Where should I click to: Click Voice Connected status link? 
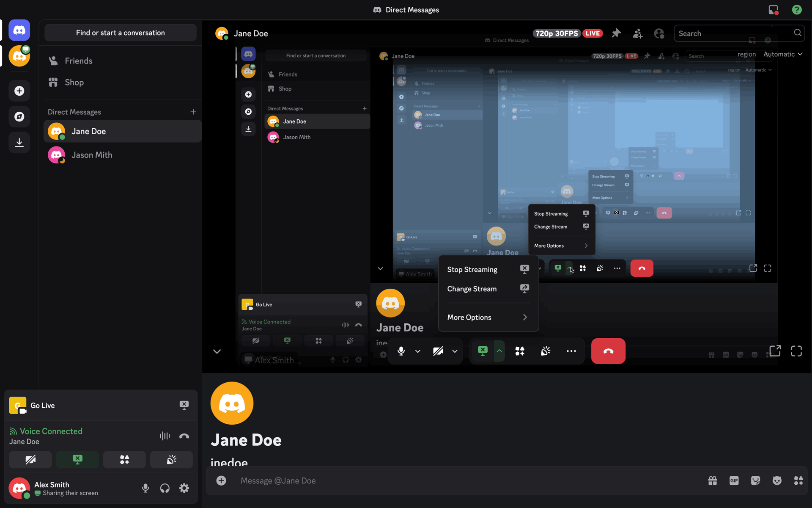pos(51,431)
